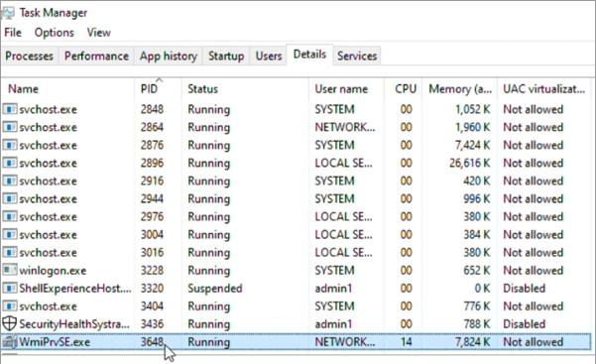This screenshot has width=596, height=364.
Task: Click the 1,960 K memory value
Action: coord(473,127)
